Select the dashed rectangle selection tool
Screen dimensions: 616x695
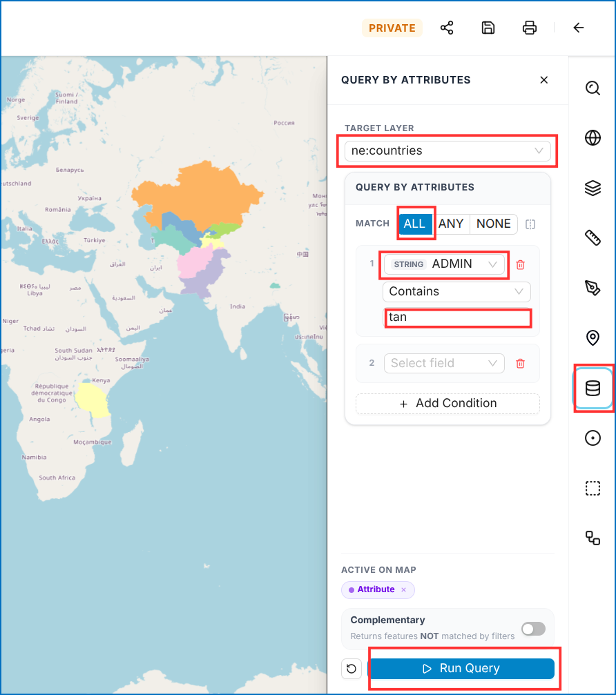coord(593,488)
